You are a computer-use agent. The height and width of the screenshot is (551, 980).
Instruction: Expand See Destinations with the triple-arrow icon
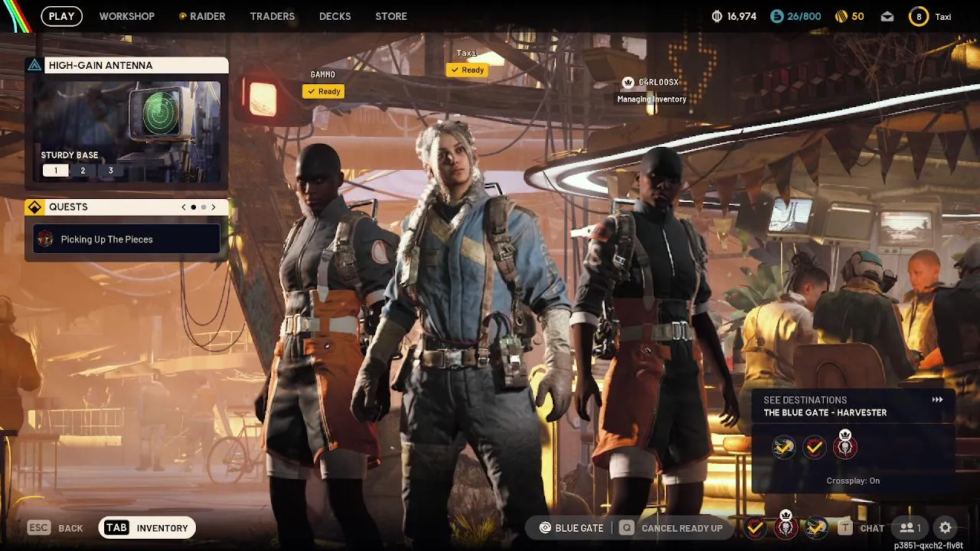coord(937,399)
